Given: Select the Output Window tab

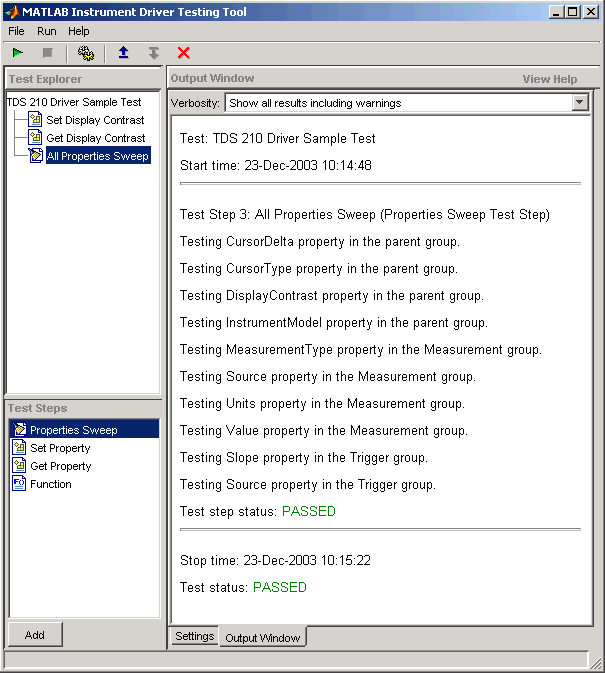Looking at the screenshot, I should point(262,638).
